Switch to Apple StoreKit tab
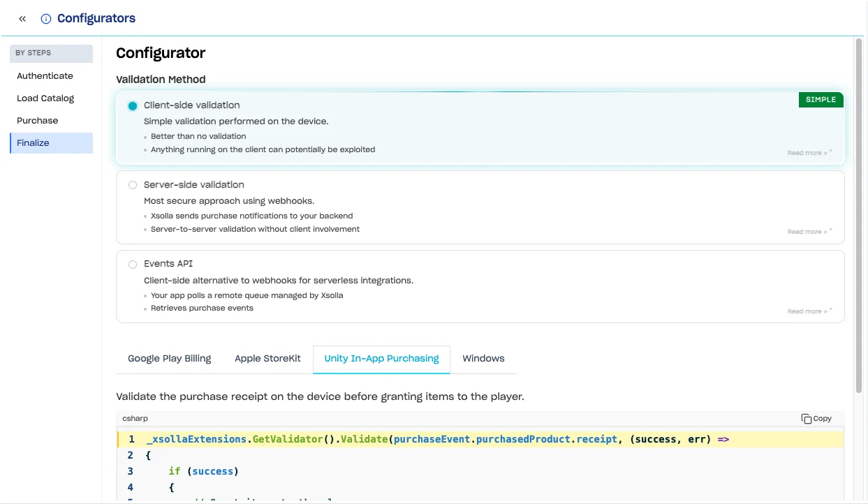 tap(267, 358)
